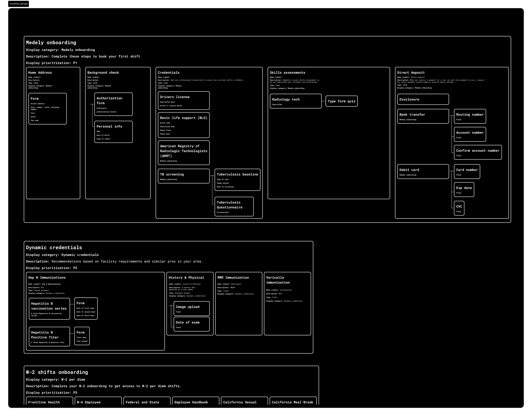Click the Tuberculosis Questionnaire card
This screenshot has width=532, height=416.
234,207
